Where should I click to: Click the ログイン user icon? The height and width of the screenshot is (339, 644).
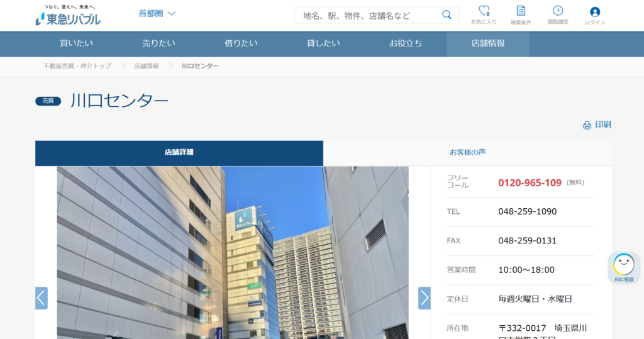595,15
